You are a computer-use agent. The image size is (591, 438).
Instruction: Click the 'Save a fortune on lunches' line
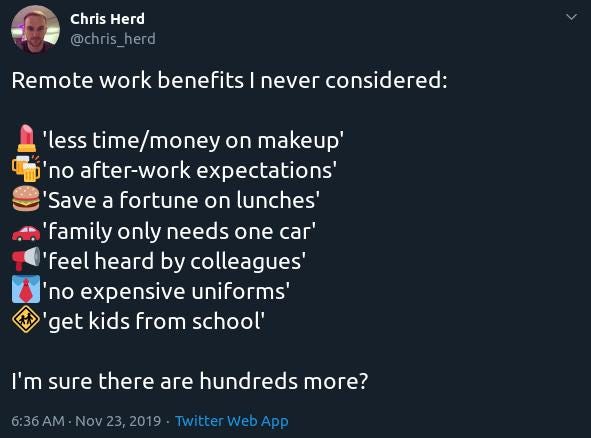coord(181,200)
